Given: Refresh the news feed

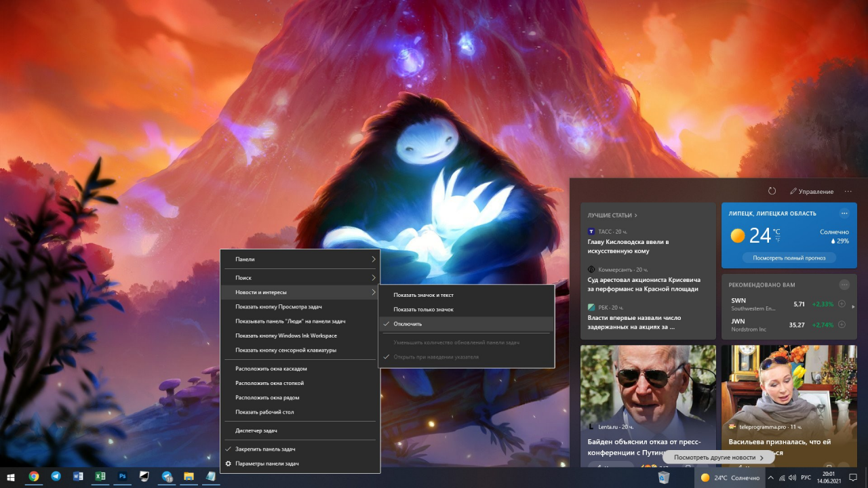Looking at the screenshot, I should click(772, 191).
